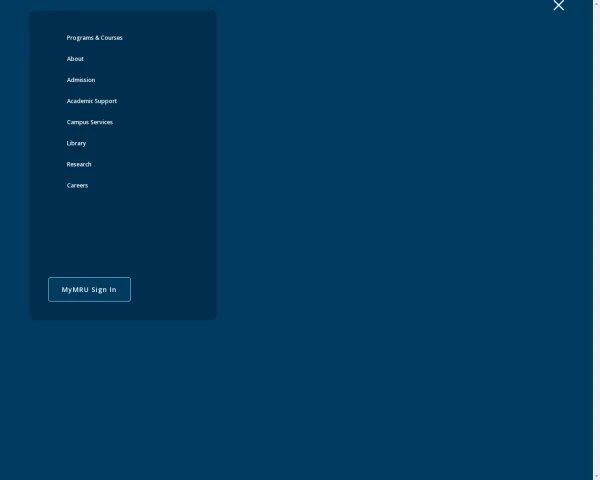Open Academic Support from the menu
Image resolution: width=600 pixels, height=480 pixels.
click(x=91, y=101)
